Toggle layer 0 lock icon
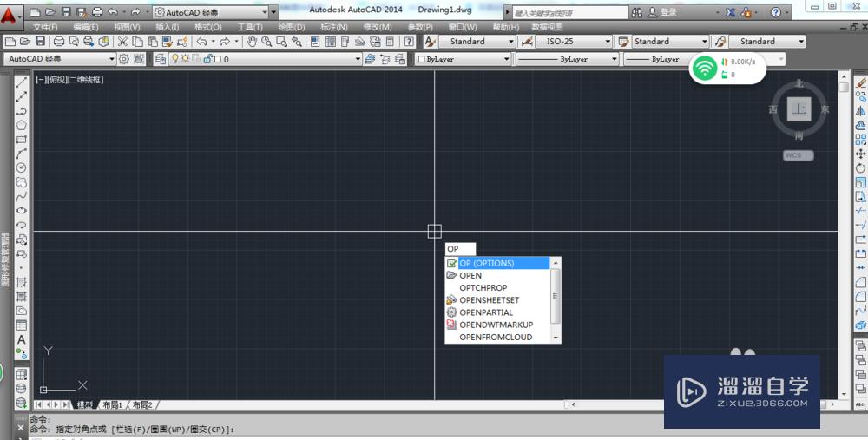Screen dimensions: 868x440 [x=208, y=59]
